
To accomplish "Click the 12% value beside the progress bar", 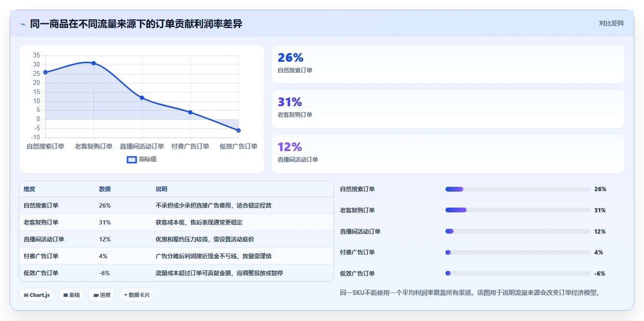I will click(x=600, y=232).
